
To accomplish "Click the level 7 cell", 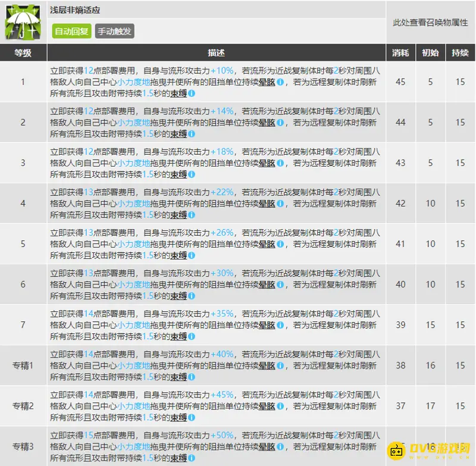I will 23,325.
